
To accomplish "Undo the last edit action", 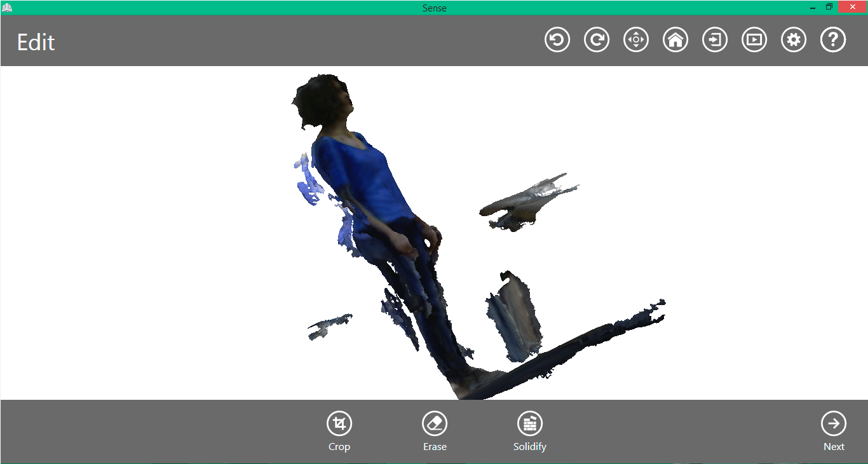I will [557, 40].
